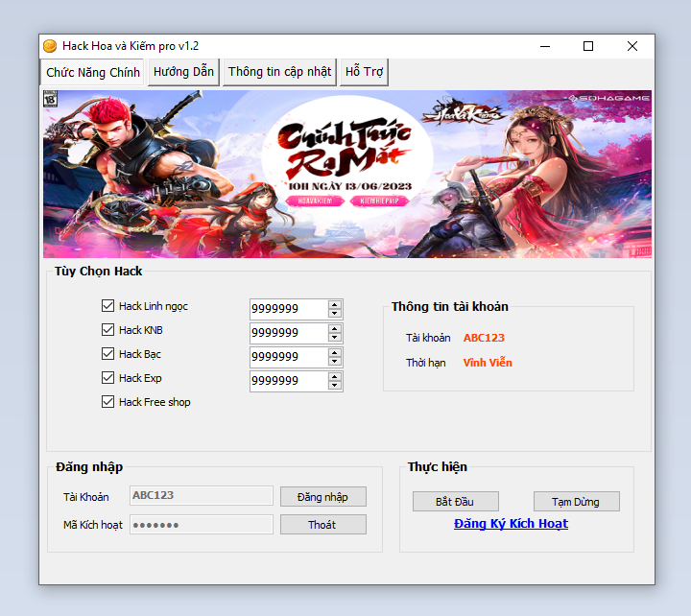Increase Exp value with up arrow
This screenshot has height=616, width=691.
(x=334, y=376)
